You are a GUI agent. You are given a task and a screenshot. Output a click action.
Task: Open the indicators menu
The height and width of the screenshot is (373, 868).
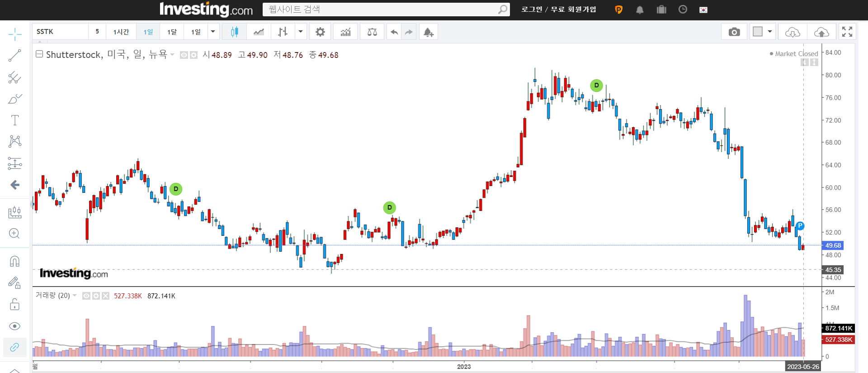tap(346, 32)
